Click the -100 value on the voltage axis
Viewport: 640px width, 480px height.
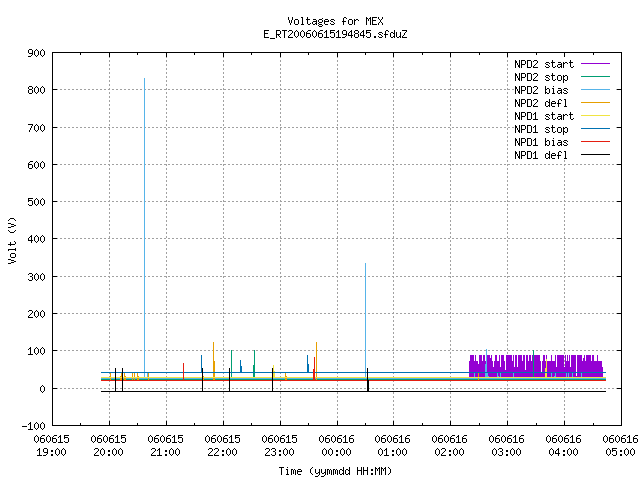coord(33,426)
